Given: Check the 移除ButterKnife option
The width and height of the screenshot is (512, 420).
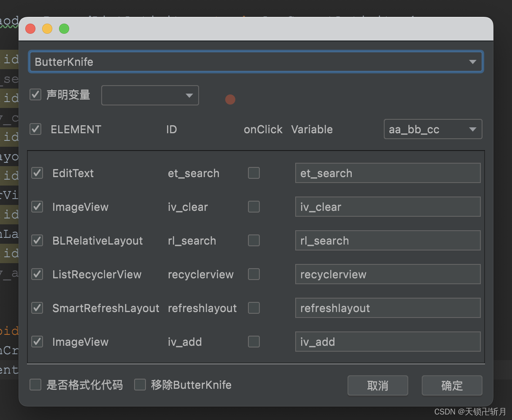Looking at the screenshot, I should pos(140,385).
